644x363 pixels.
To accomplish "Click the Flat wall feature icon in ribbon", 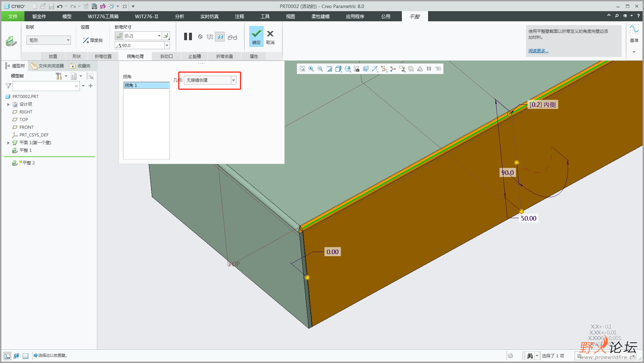I will coord(11,40).
